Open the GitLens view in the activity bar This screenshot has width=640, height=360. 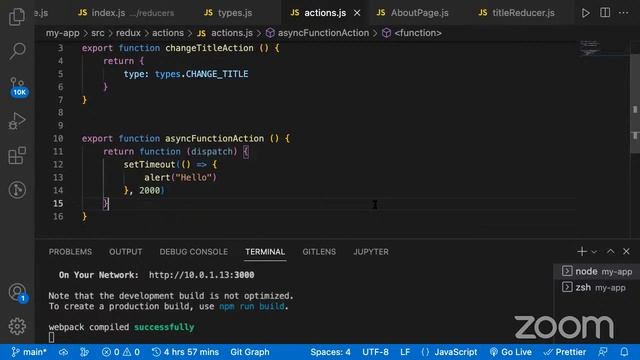click(x=17, y=190)
